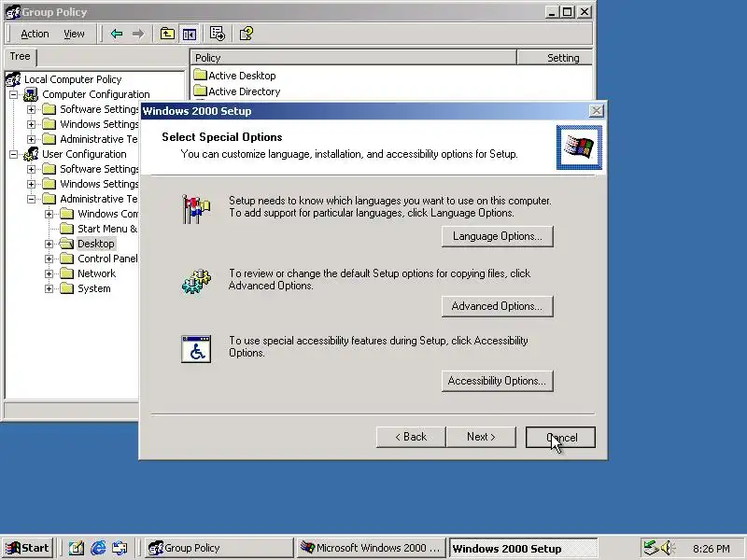Click the advanced options gears icon

(x=196, y=282)
